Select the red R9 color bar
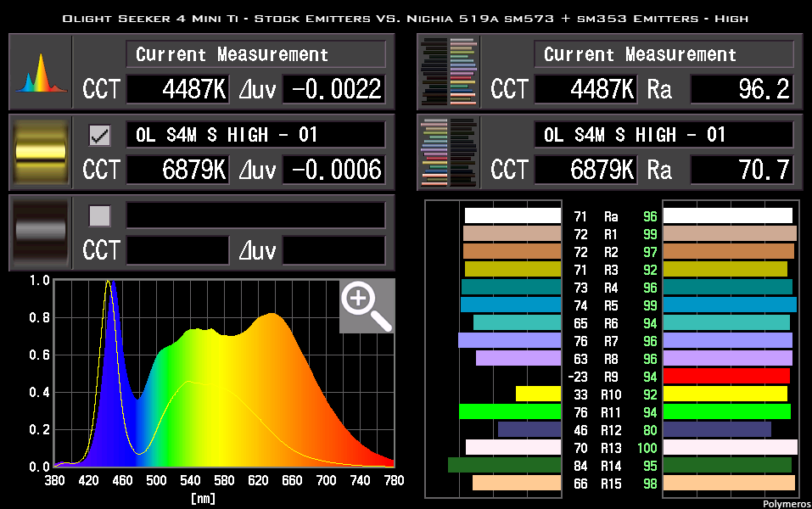812x509 pixels. [728, 377]
